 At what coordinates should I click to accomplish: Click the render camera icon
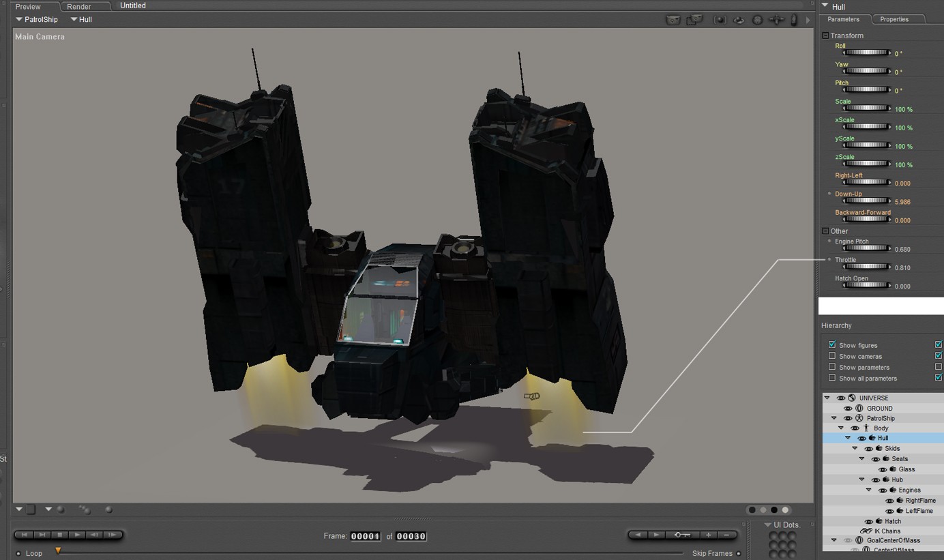pyautogui.click(x=673, y=20)
